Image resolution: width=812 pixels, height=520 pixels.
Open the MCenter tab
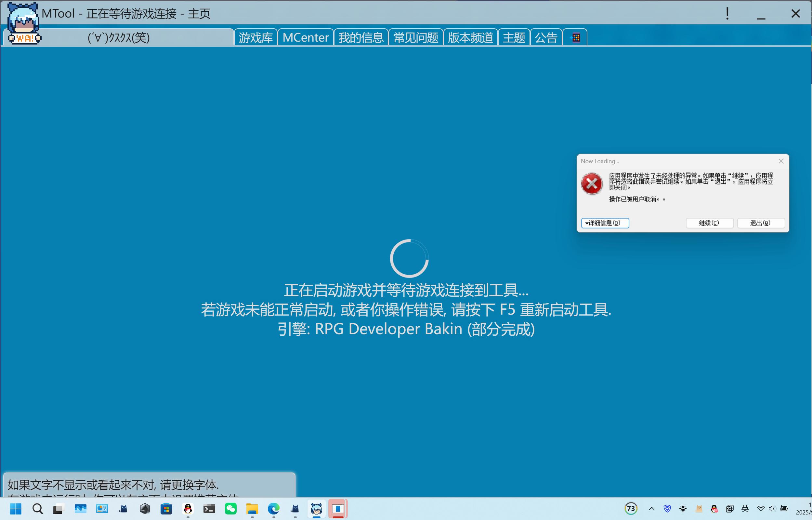[x=306, y=37]
